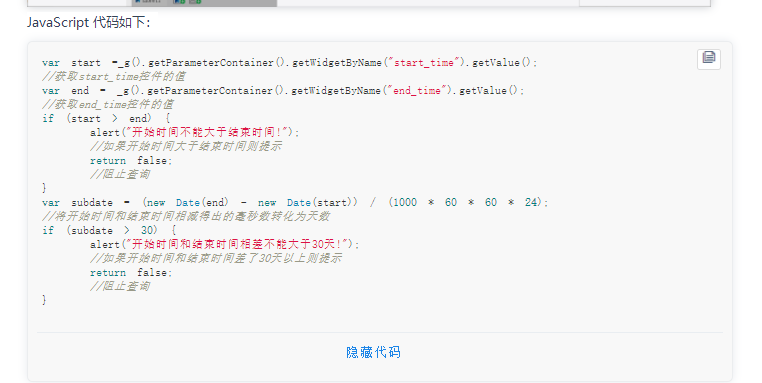The width and height of the screenshot is (762, 383).
Task: Click the alert '开始时间不能大于结束时间!' line
Action: tap(195, 132)
